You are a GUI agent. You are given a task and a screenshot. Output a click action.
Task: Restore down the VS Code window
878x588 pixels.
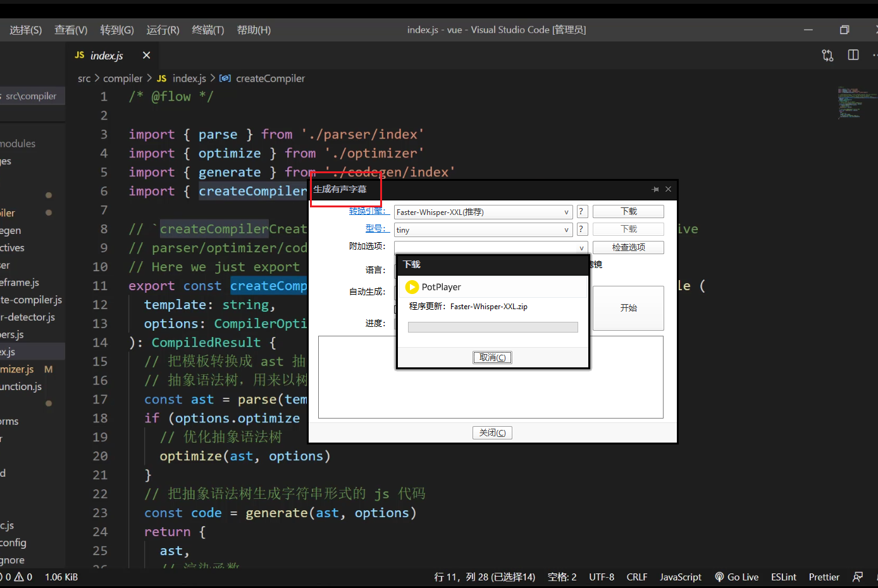tap(844, 30)
